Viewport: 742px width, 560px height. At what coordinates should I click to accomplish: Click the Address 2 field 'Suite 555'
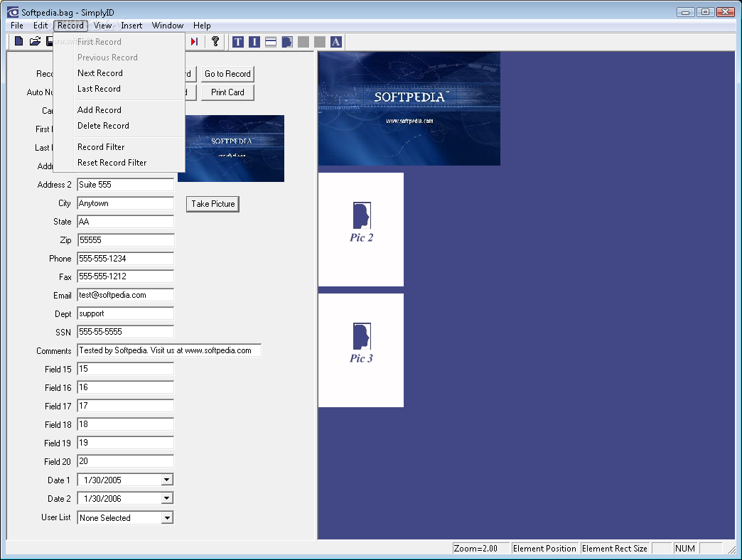(x=125, y=185)
